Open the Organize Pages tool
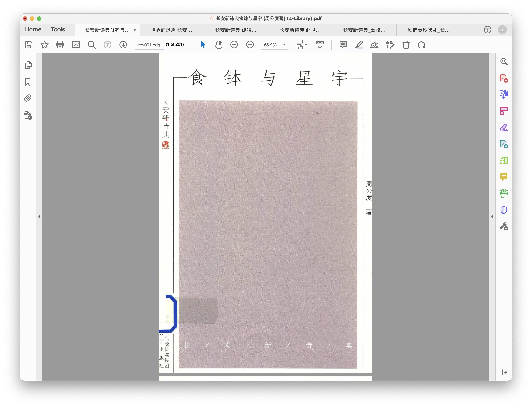 point(504,111)
